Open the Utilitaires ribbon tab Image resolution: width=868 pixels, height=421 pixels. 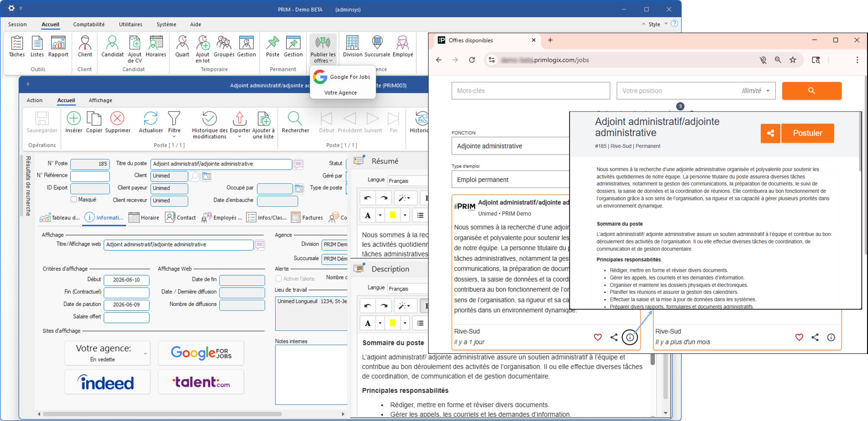point(131,24)
